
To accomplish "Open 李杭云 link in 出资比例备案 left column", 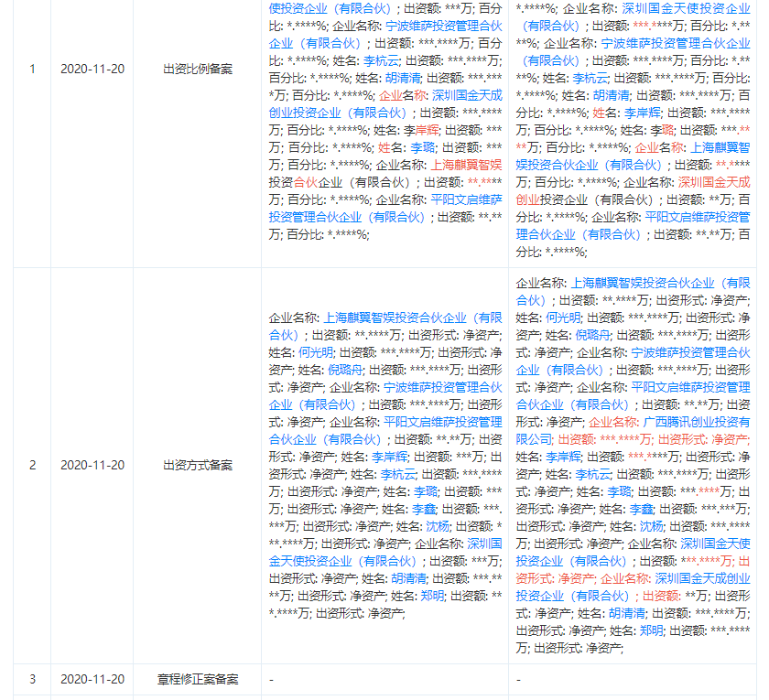I will click(x=381, y=60).
